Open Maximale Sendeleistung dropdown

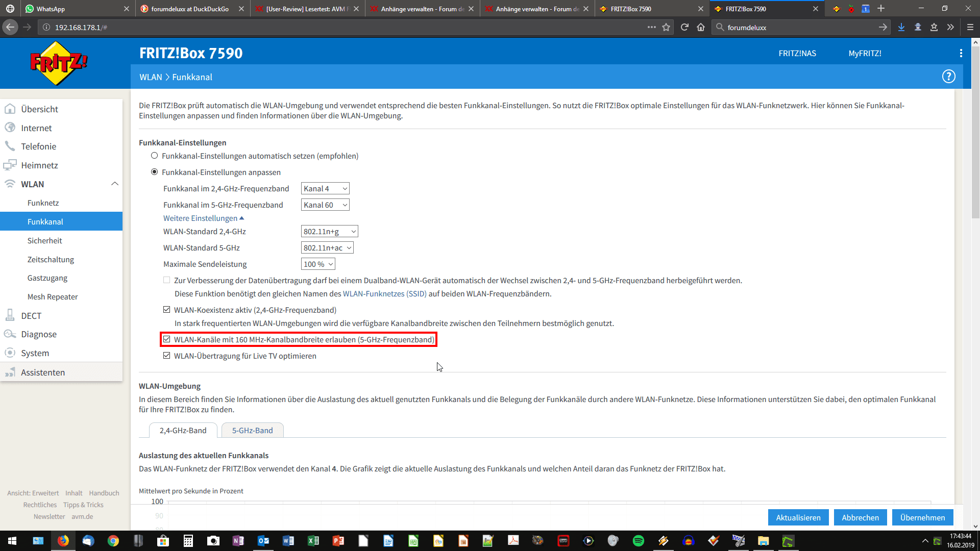pos(318,264)
